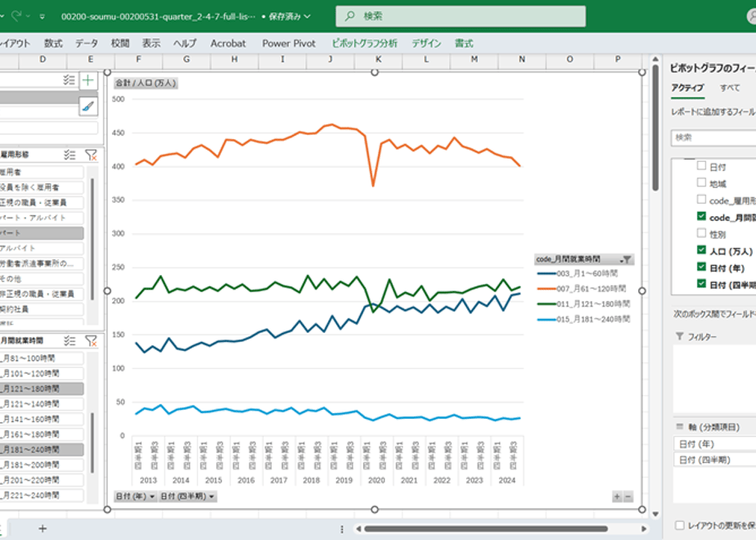756x540 pixels.
Task: Check the 日付 field checkbox
Action: point(701,166)
